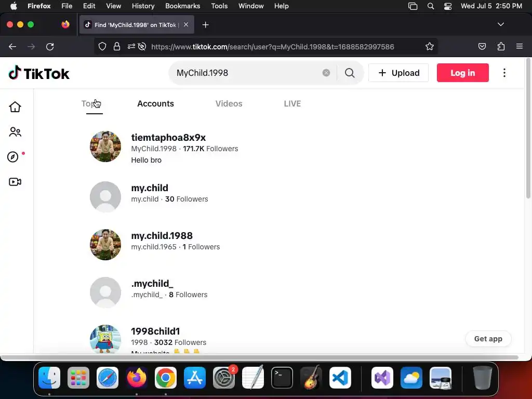Open Google Chrome from the Dock
The image size is (532, 399).
click(x=166, y=378)
